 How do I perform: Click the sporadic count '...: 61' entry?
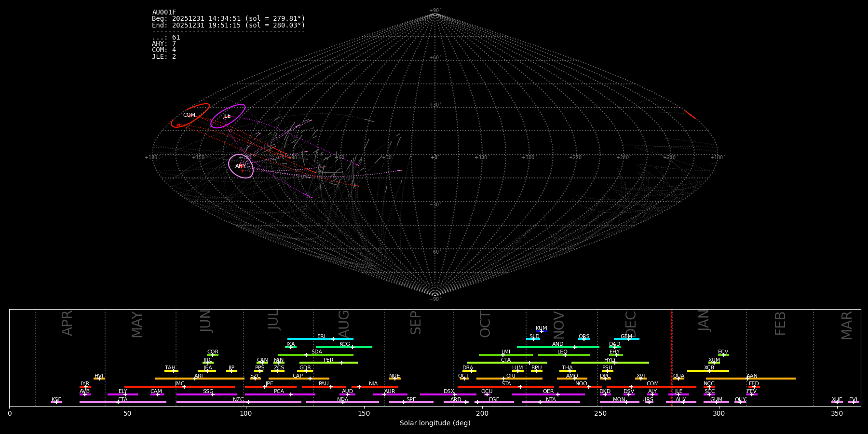pyautogui.click(x=166, y=38)
